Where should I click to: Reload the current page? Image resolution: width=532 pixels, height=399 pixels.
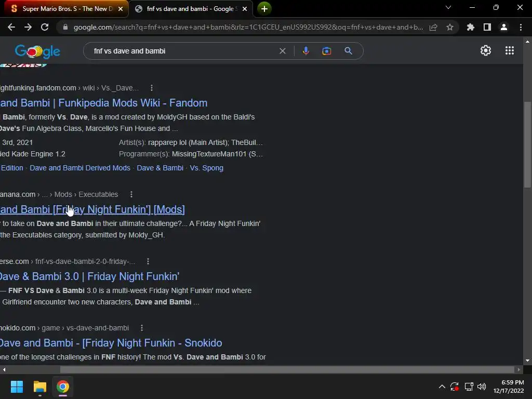(x=45, y=27)
